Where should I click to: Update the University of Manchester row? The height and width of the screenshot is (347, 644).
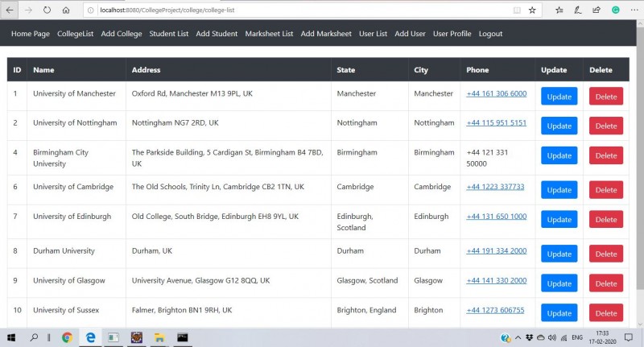click(x=559, y=96)
